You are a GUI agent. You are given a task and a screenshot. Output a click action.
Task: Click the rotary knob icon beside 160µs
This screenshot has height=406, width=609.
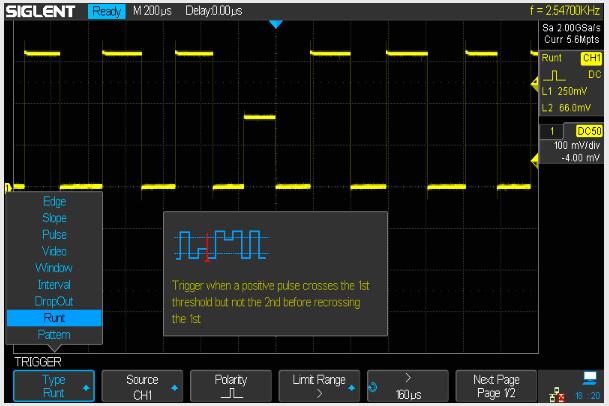tap(372, 387)
